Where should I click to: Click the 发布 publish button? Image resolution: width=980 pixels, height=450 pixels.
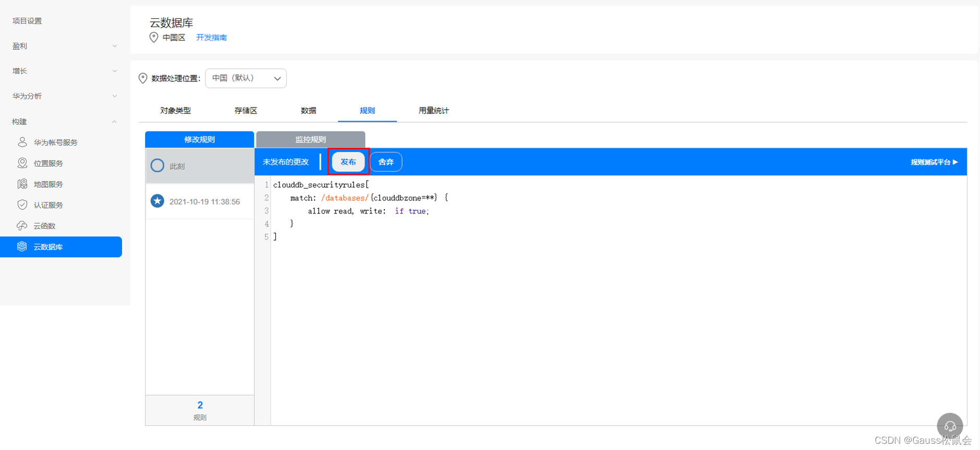point(348,162)
